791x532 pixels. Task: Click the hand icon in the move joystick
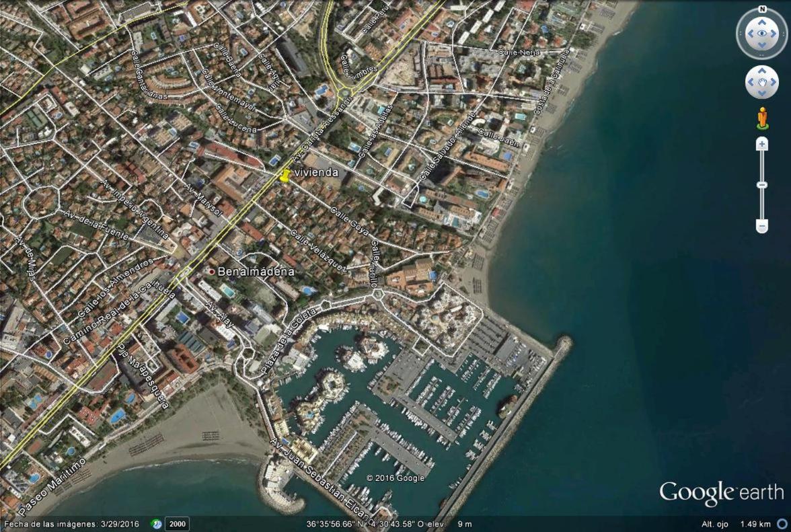coord(761,81)
